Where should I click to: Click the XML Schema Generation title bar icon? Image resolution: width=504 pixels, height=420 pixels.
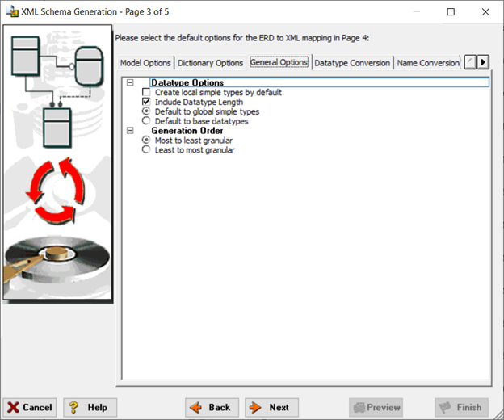click(13, 11)
